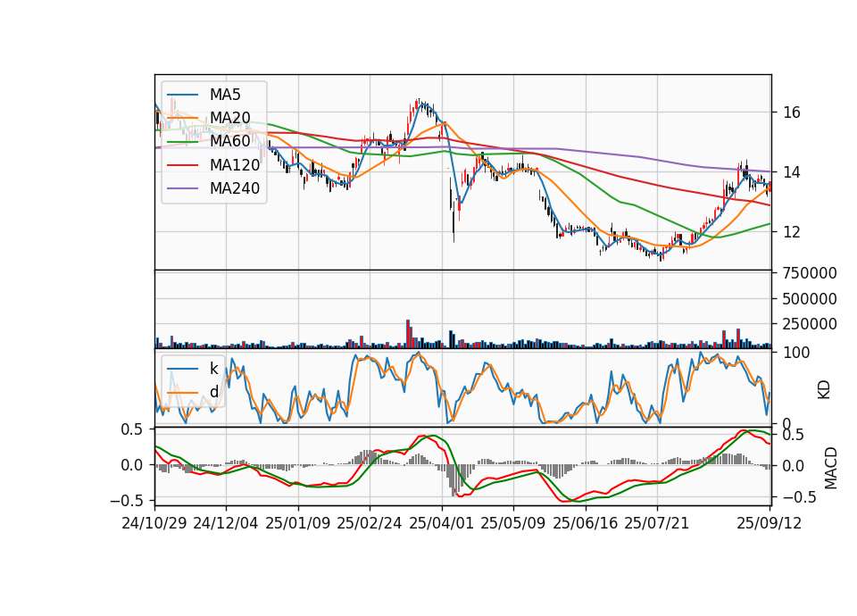
Task: Click the MA120 legend label
Action: (235, 164)
